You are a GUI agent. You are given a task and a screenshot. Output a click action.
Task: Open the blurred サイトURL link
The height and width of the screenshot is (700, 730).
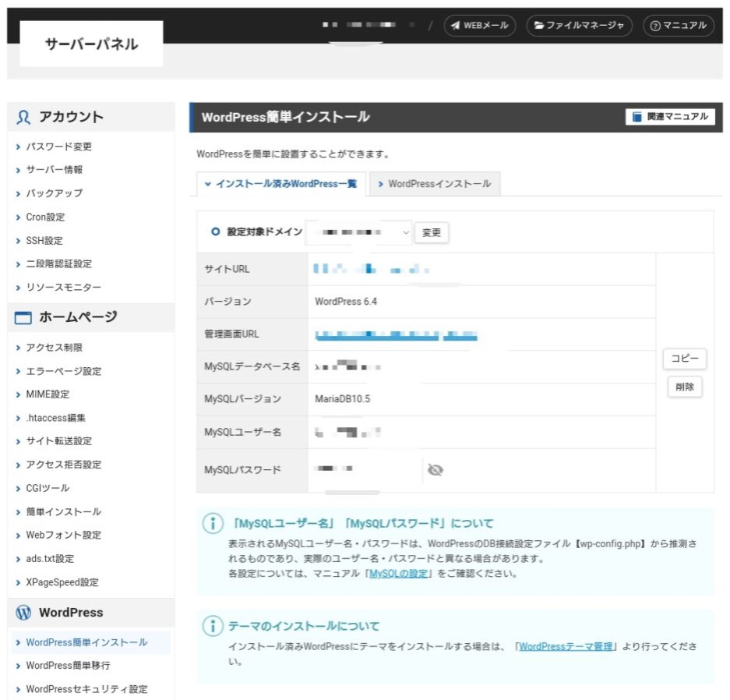371,269
